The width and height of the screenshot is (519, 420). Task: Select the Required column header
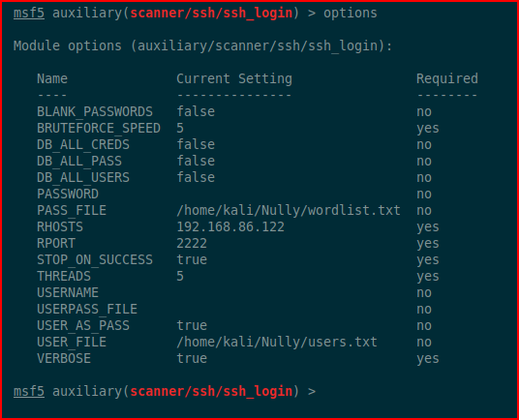(x=447, y=78)
